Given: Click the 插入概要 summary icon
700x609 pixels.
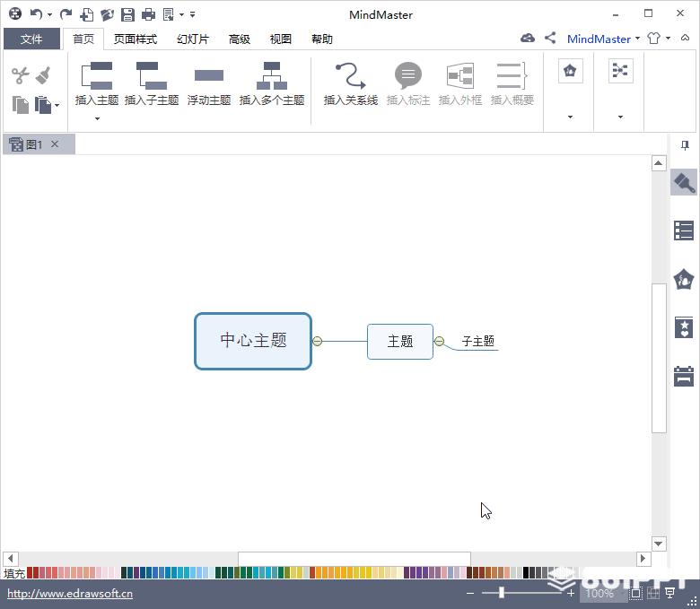Looking at the screenshot, I should pyautogui.click(x=512, y=84).
